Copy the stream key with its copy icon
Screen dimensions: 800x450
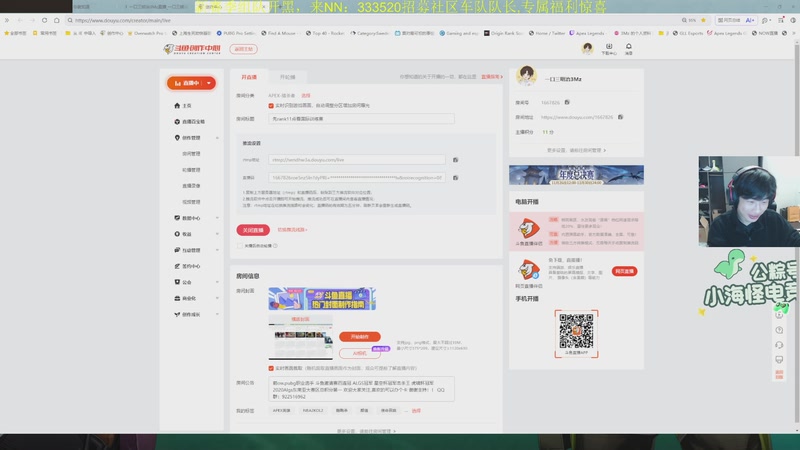456,178
